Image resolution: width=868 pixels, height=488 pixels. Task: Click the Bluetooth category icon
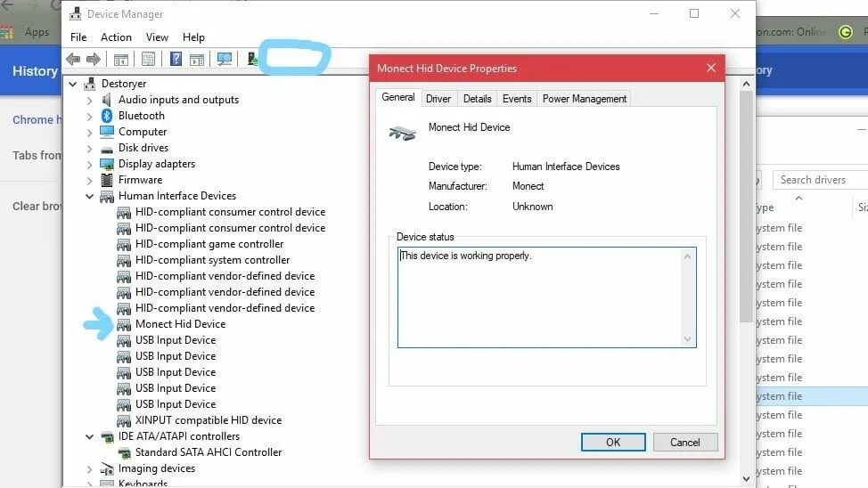pyautogui.click(x=107, y=116)
